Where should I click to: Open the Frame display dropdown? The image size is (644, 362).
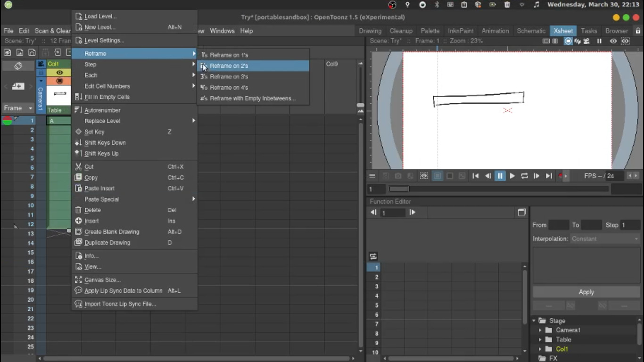point(18,108)
